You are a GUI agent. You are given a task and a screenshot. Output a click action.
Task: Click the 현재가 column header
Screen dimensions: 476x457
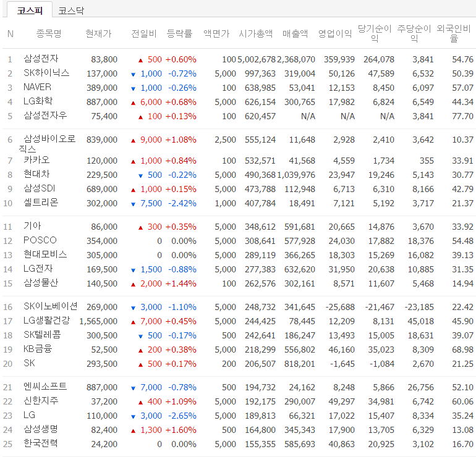(x=99, y=33)
